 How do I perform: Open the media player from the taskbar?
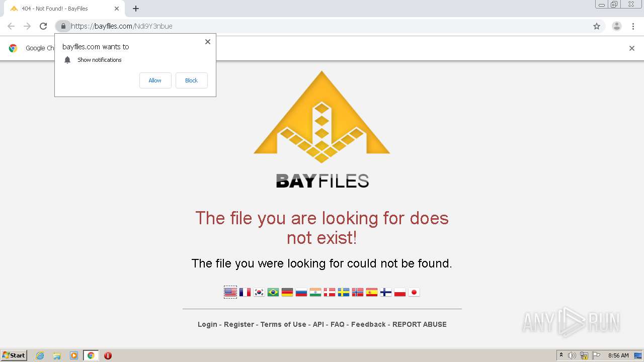pos(74,355)
